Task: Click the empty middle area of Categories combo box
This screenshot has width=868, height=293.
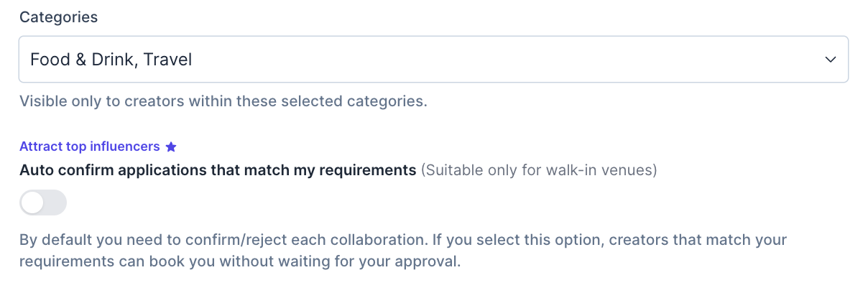Action: (503, 59)
